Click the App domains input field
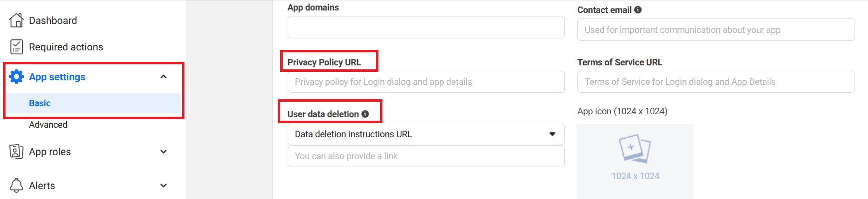Screen dimensions: 868x199 [x=426, y=27]
